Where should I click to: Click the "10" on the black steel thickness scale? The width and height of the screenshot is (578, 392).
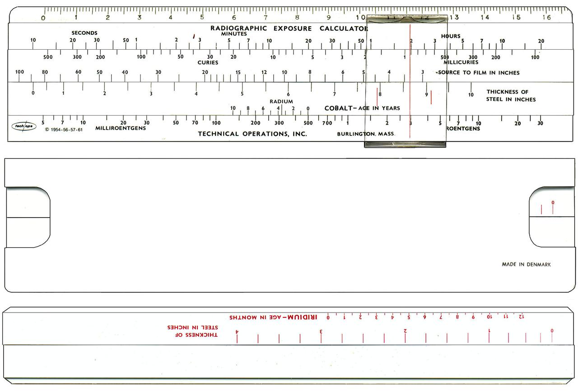tap(471, 95)
